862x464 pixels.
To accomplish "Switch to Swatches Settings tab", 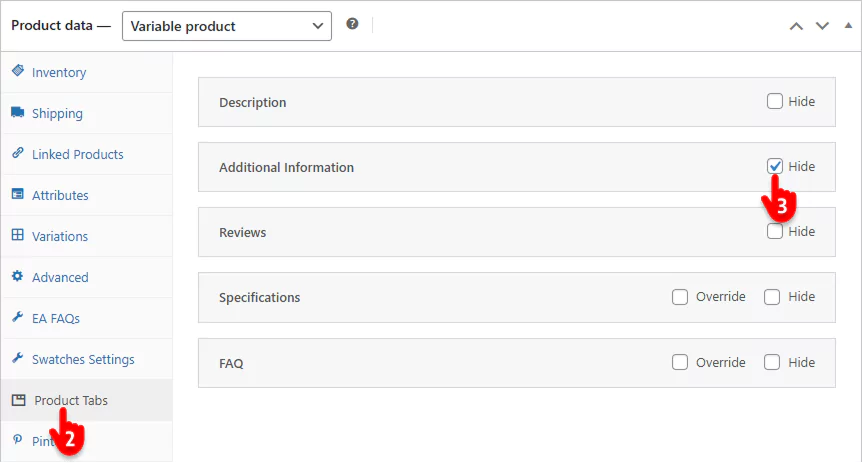I will [x=82, y=359].
